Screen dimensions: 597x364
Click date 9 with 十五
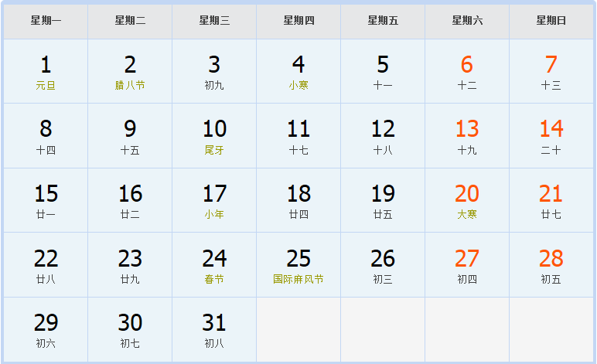pos(130,136)
